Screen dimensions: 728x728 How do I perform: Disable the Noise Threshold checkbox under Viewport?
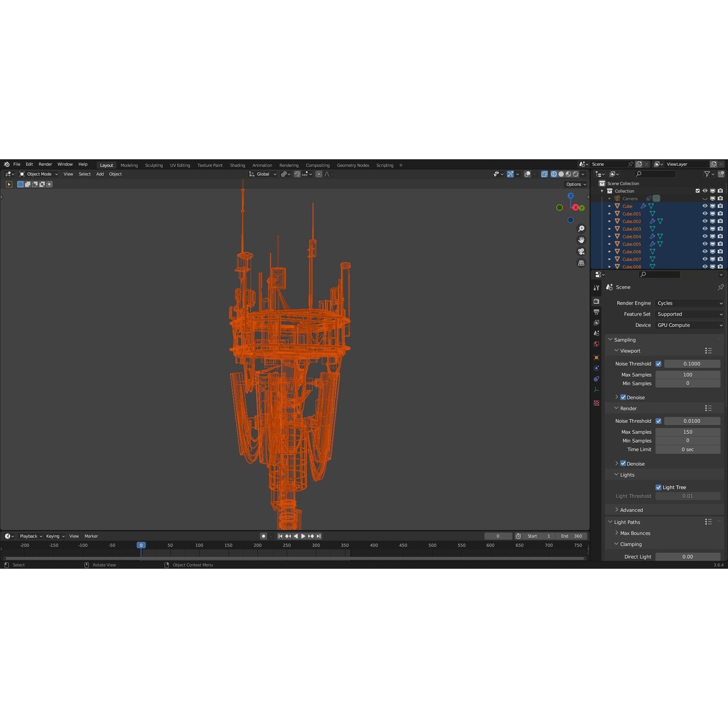(x=659, y=364)
